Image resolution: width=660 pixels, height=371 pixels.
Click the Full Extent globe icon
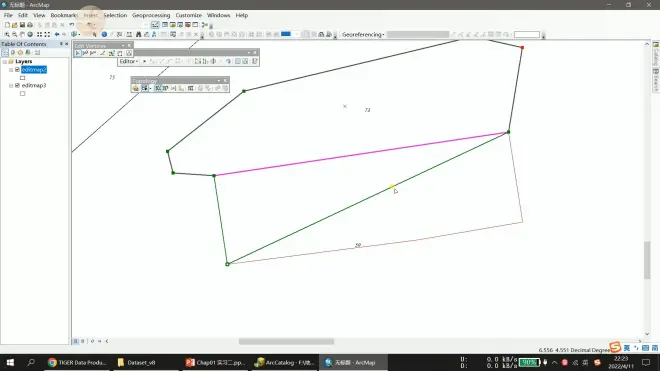[x=30, y=35]
